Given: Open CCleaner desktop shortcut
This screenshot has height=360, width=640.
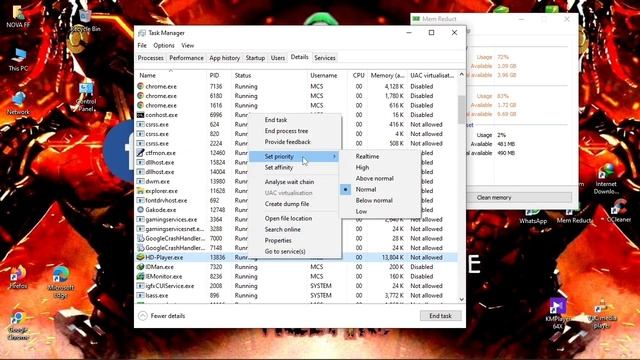Looking at the screenshot, I should (x=618, y=211).
